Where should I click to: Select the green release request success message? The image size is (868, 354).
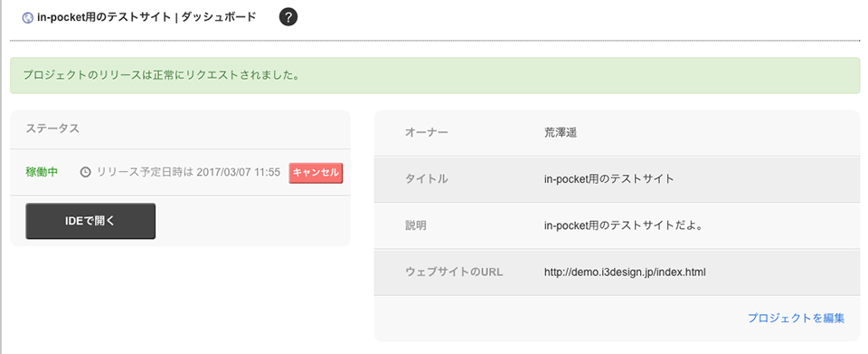point(435,75)
